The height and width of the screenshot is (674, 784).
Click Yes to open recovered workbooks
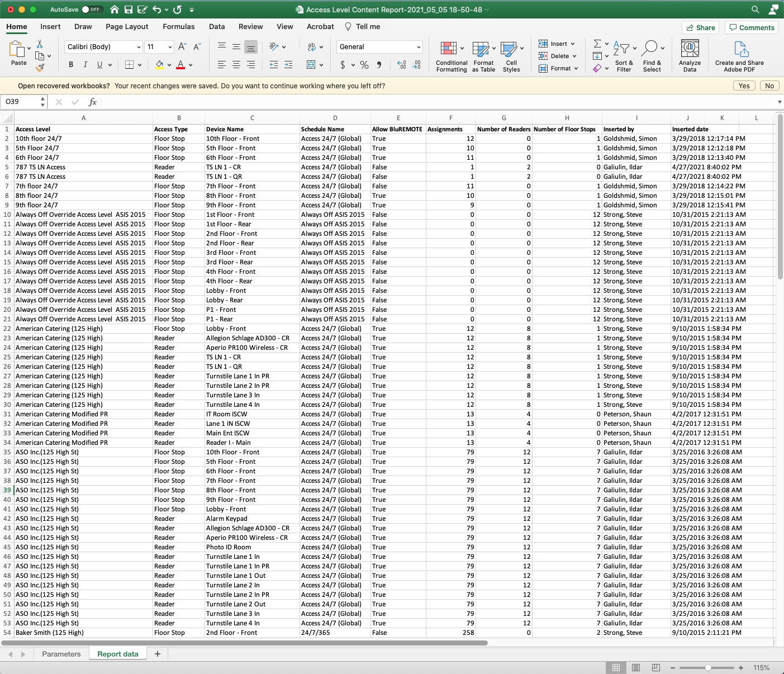pos(744,86)
